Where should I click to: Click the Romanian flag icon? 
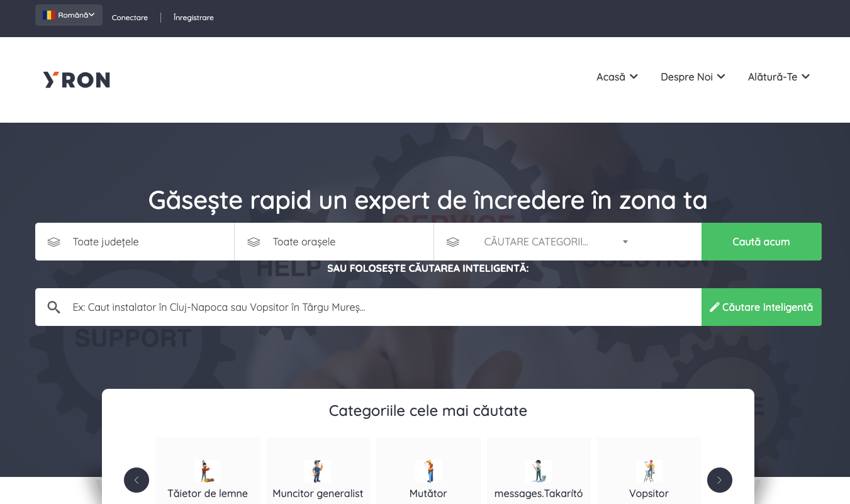49,15
